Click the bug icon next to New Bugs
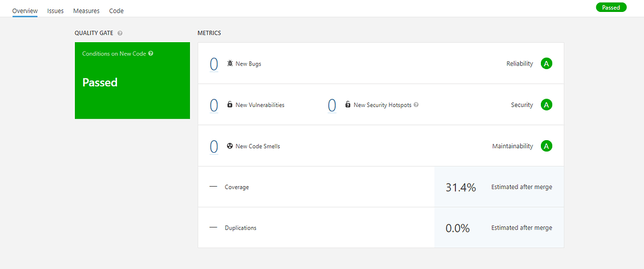This screenshot has width=644, height=269. coord(230,63)
